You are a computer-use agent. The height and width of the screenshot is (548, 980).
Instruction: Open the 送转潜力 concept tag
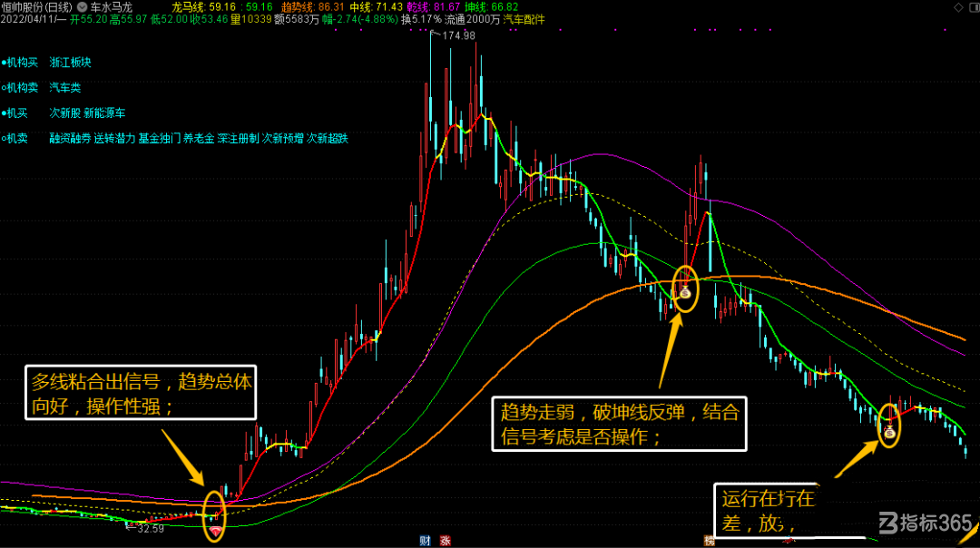click(x=114, y=139)
